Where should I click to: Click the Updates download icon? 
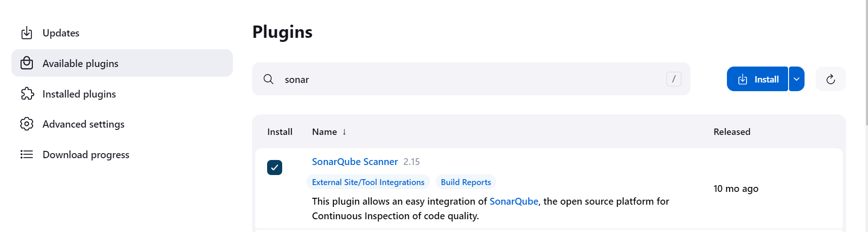(x=27, y=33)
